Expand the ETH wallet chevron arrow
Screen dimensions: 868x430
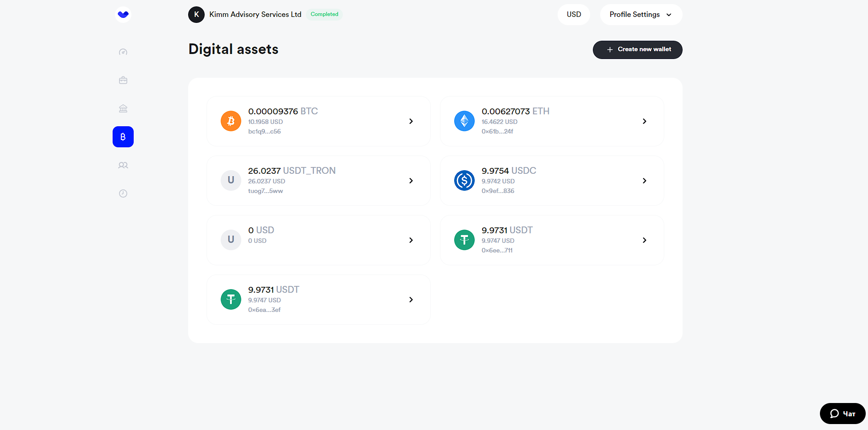pos(644,121)
